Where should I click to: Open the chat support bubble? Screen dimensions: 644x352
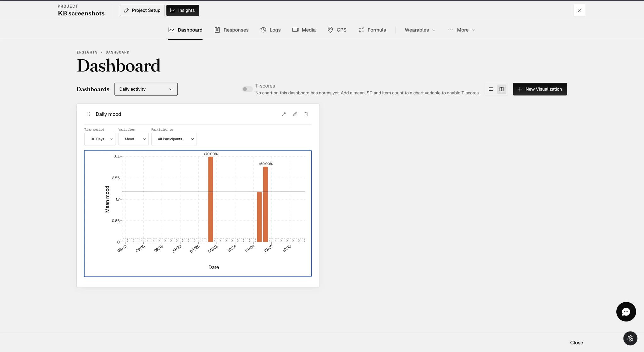pos(626,312)
